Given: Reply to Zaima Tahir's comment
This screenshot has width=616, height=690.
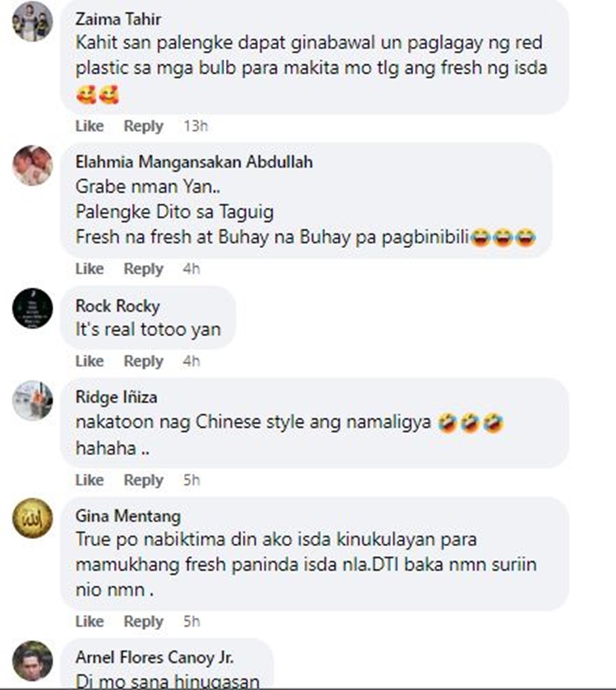Looking at the screenshot, I should pos(144,126).
